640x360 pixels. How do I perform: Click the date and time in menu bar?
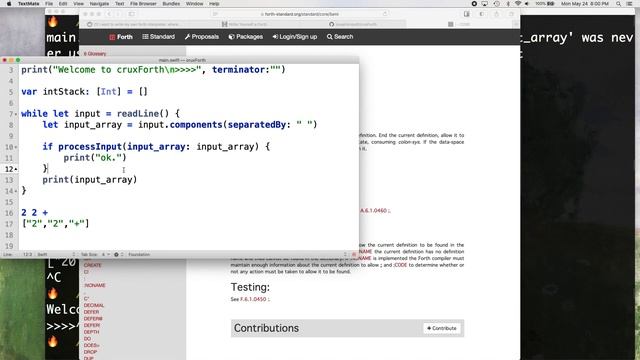click(x=585, y=4)
